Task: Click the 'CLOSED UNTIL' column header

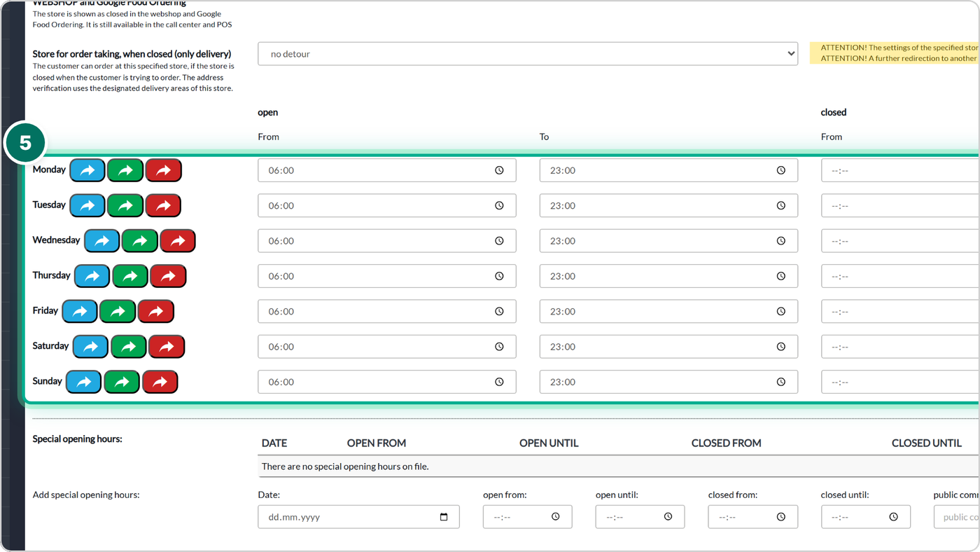Action: (x=927, y=443)
